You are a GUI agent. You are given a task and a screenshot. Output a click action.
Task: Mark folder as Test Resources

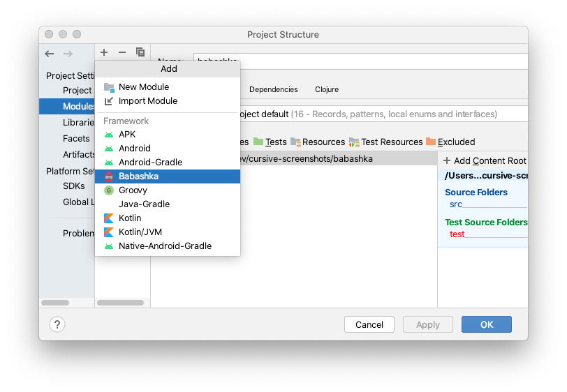[386, 142]
